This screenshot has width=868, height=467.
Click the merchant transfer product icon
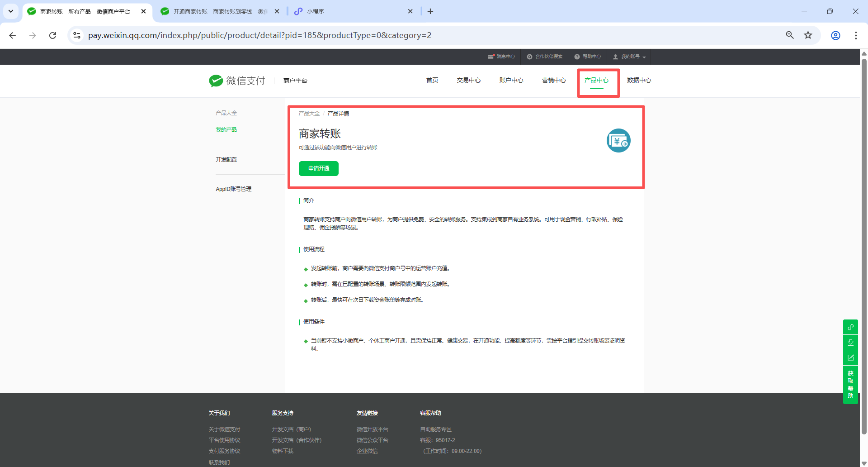[x=618, y=141]
